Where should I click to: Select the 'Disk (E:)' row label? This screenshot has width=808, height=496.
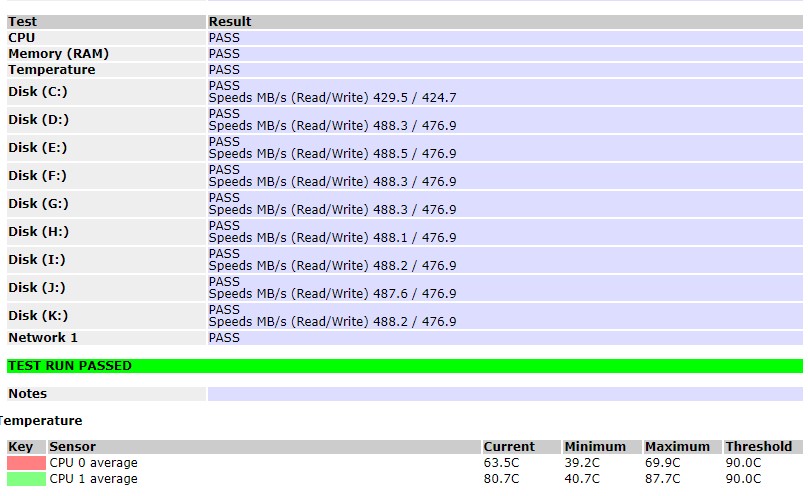click(x=38, y=147)
